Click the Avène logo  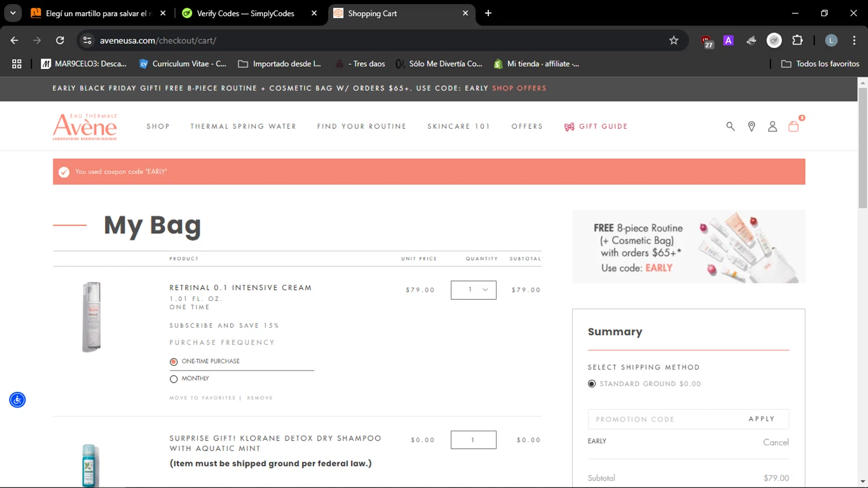click(x=85, y=127)
